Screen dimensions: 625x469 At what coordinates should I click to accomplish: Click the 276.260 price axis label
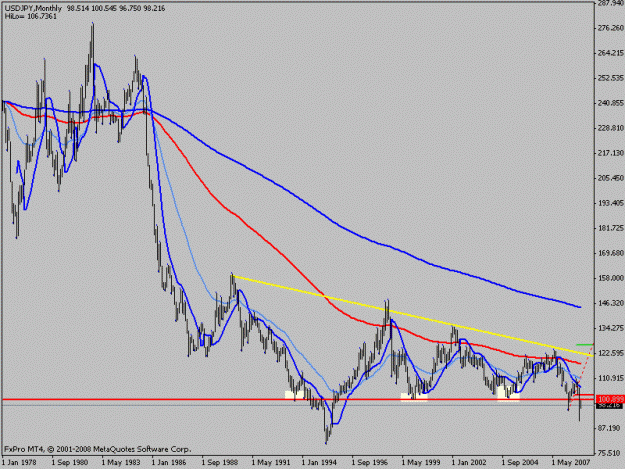[611, 28]
